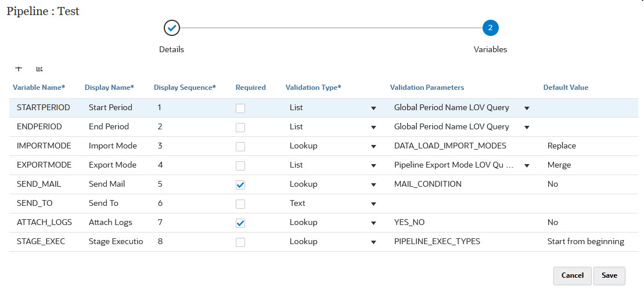Screen dimensions: 644x294
Task: Toggle Required checkbox for EXPORTMODE
Action: (240, 166)
